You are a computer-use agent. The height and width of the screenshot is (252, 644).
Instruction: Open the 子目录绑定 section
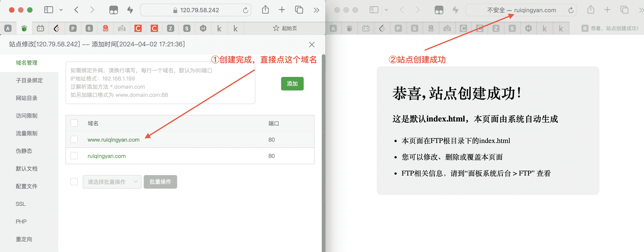[29, 81]
